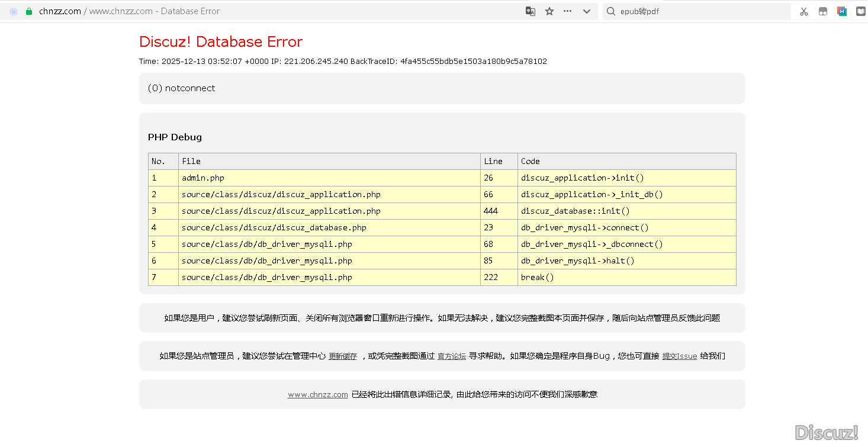The image size is (868, 447).
Task: Follow the 提交Issue link
Action: click(679, 356)
